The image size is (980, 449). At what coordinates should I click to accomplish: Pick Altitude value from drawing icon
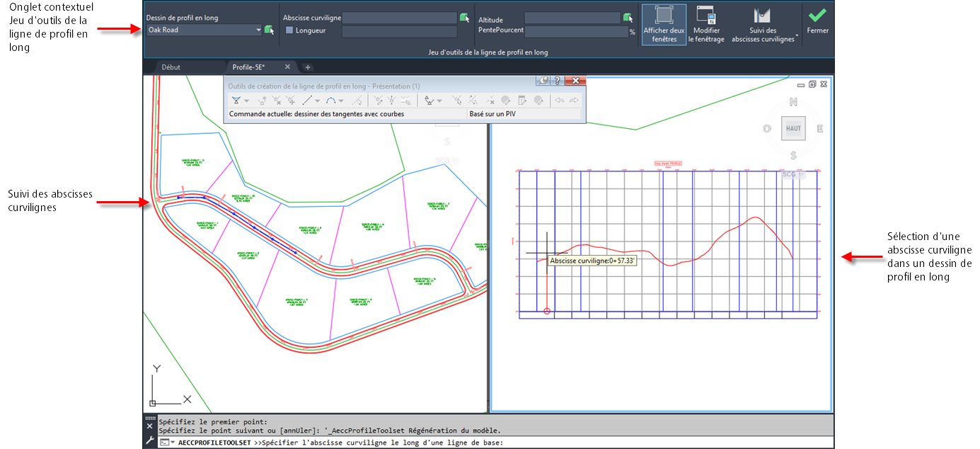point(627,18)
